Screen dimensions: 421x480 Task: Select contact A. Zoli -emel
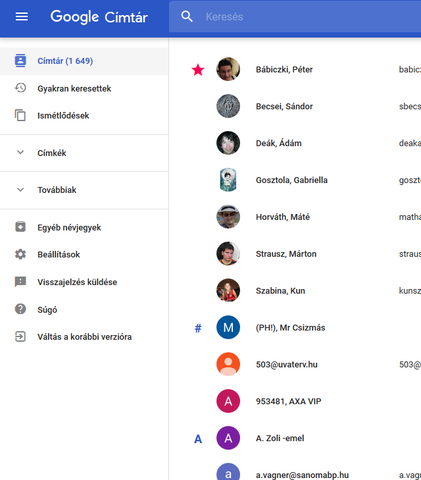(x=280, y=438)
